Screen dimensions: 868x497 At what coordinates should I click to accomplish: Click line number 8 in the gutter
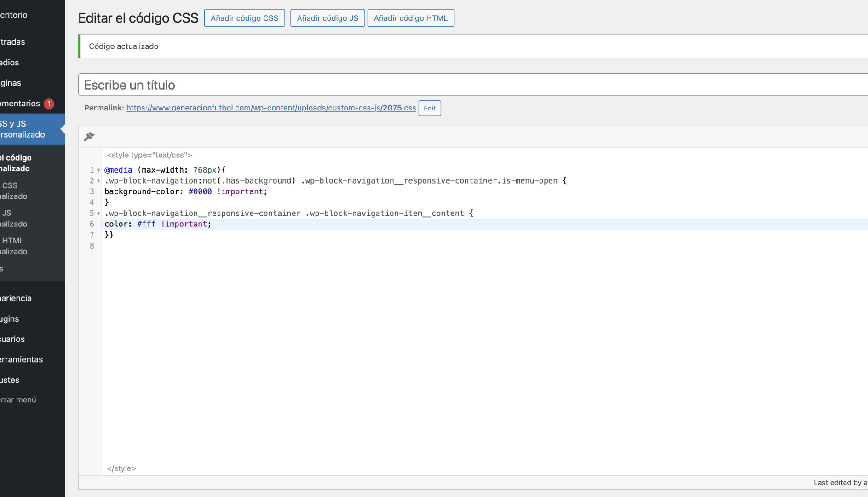pos(92,246)
